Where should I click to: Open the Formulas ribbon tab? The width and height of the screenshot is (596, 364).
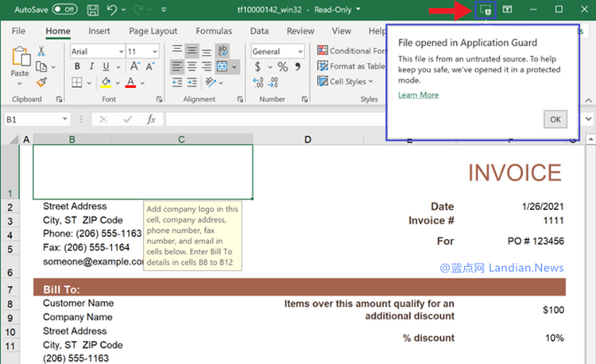pos(214,31)
